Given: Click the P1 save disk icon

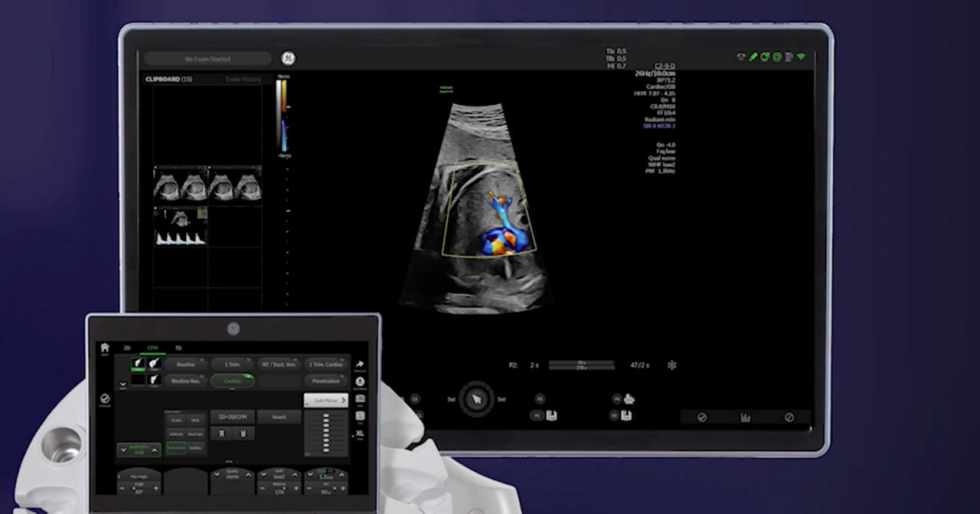Looking at the screenshot, I should [x=551, y=415].
